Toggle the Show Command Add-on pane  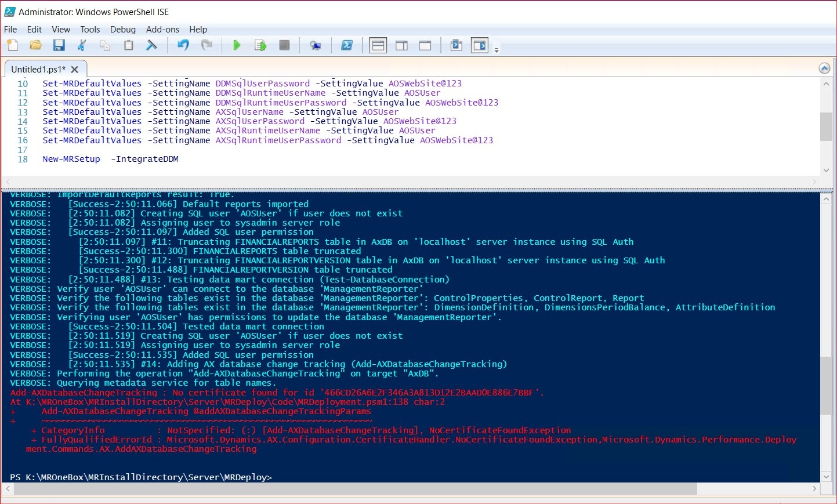(x=480, y=45)
